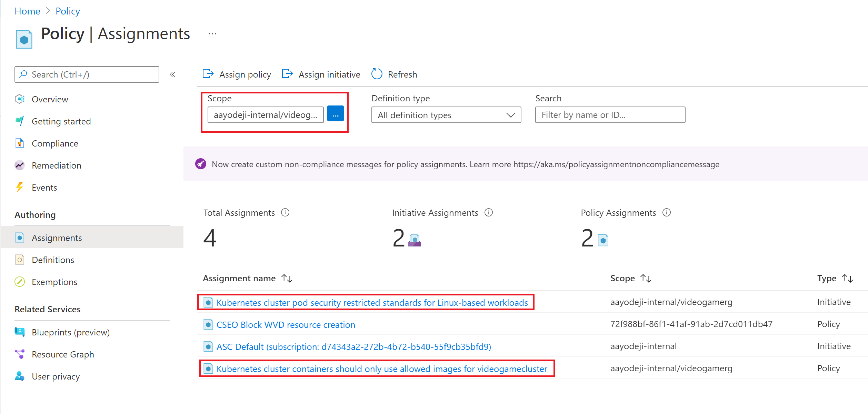
Task: Click info icon next to Total Assignments
Action: coord(285,212)
